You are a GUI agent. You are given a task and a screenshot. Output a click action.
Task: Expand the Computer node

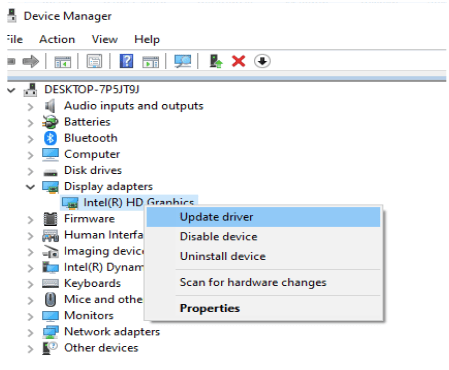click(30, 155)
